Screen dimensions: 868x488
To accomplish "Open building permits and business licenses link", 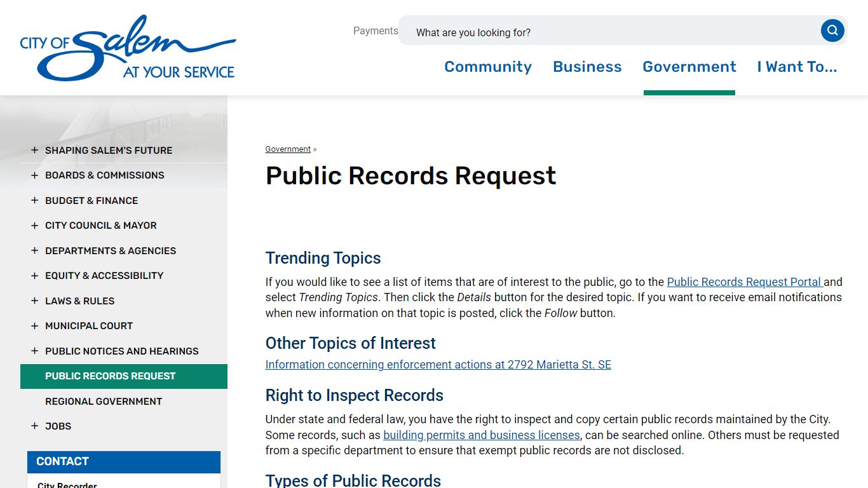I will click(482, 435).
